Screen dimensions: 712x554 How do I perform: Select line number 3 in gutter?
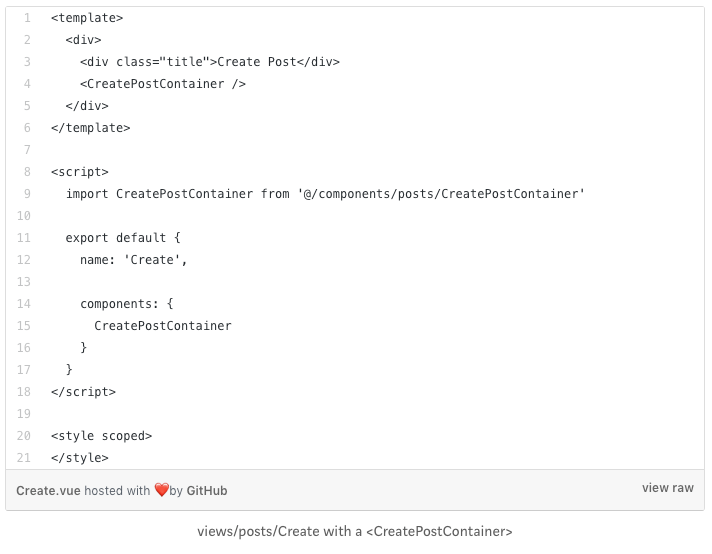click(x=26, y=62)
